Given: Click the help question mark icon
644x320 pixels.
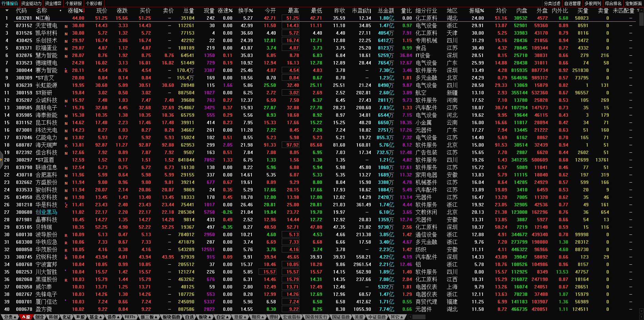Looking at the screenshot, I should click(638, 11).
